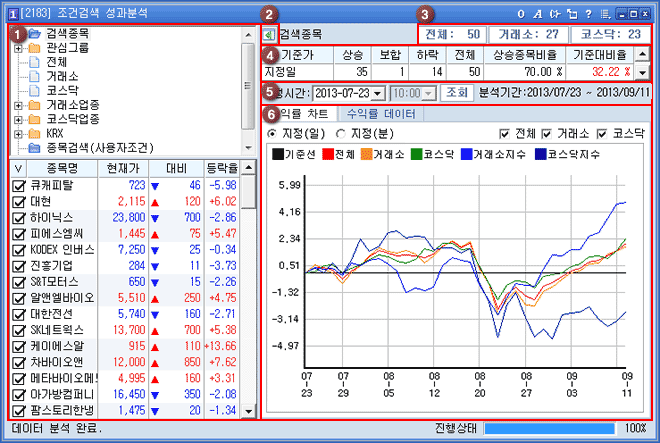Click the red 전체 legend swatch

pos(326,155)
